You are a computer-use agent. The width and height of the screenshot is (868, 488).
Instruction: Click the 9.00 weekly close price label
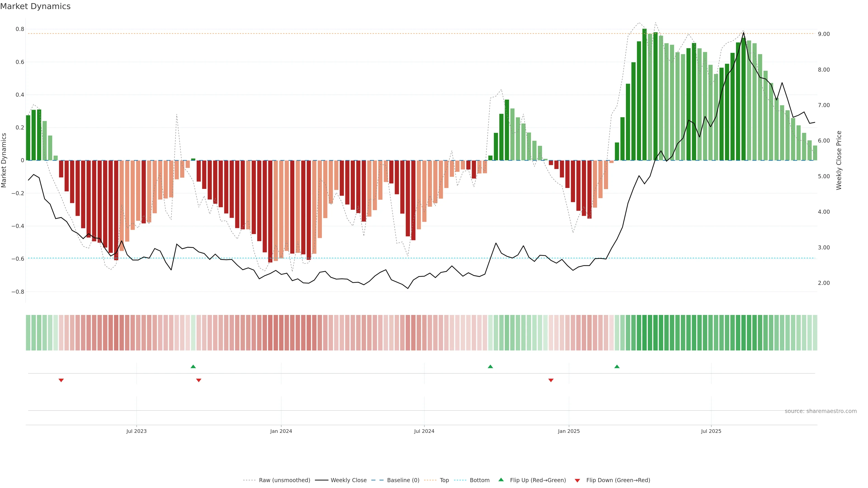click(824, 34)
